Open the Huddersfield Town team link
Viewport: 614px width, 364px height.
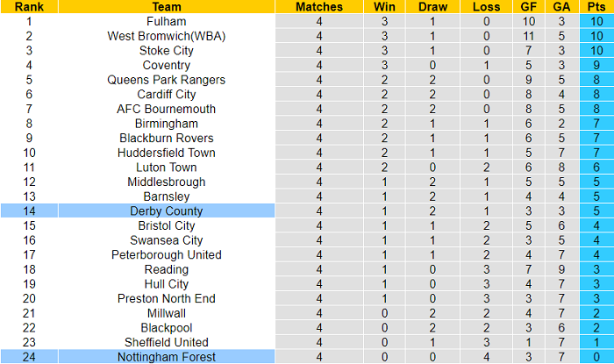(166, 153)
